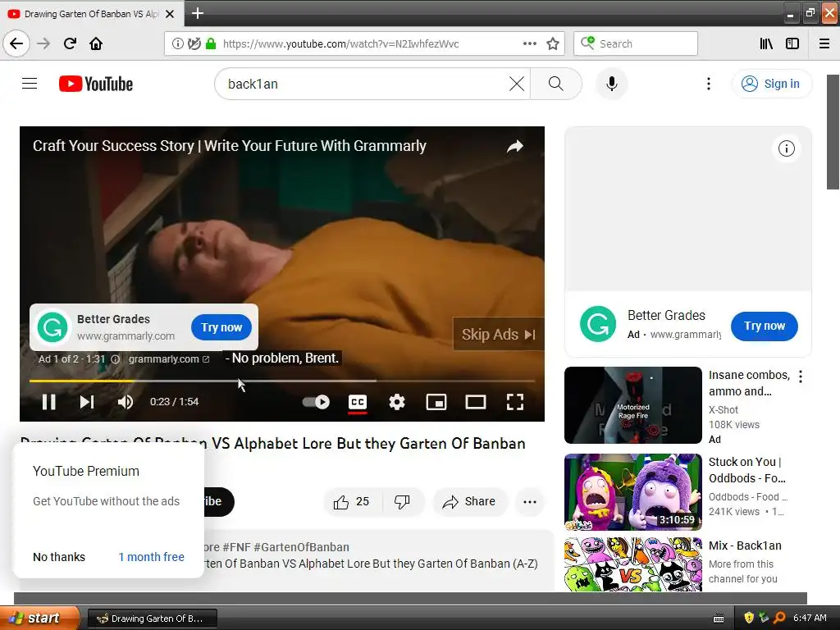Search with voice microphone icon

(612, 84)
